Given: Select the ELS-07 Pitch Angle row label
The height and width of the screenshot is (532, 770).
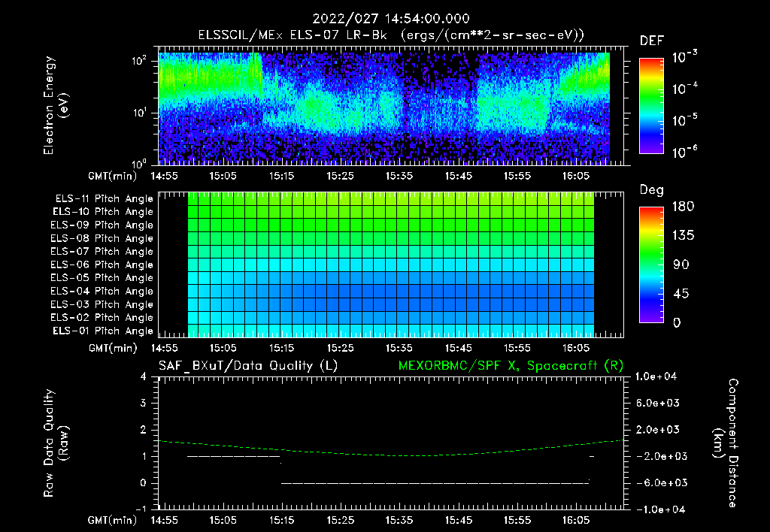Looking at the screenshot, I should pyautogui.click(x=102, y=251).
